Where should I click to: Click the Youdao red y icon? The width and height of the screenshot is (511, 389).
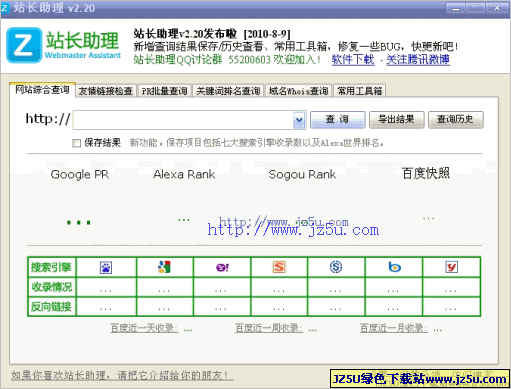tap(452, 267)
